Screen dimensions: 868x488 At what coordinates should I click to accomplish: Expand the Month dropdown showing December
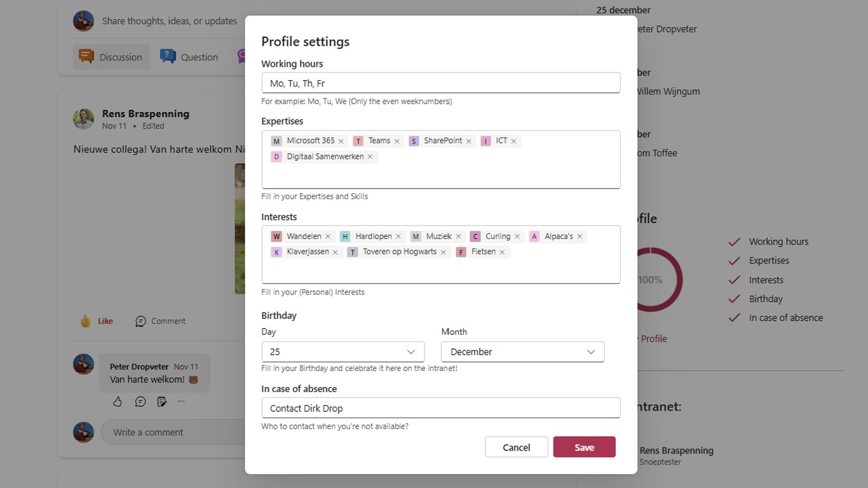(522, 351)
